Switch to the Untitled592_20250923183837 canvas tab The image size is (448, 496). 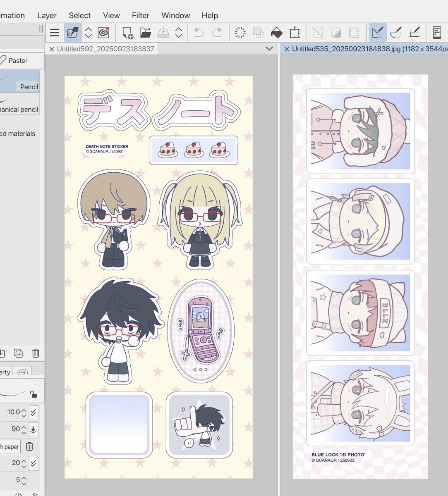point(105,49)
